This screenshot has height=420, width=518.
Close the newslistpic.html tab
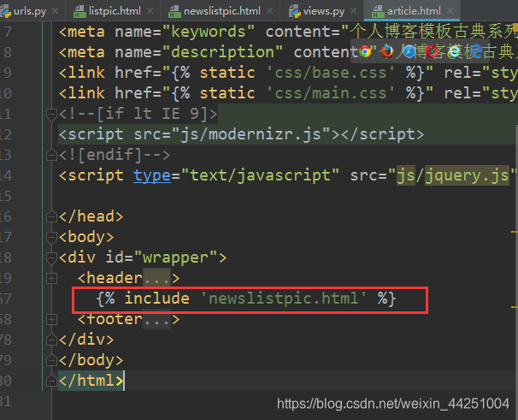(269, 11)
